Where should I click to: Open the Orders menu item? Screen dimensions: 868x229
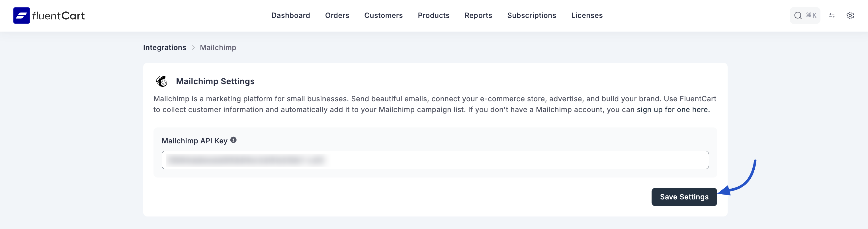point(337,15)
